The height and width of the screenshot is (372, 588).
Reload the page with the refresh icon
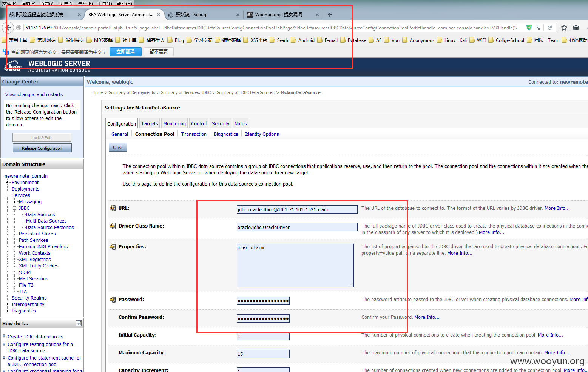coord(549,28)
